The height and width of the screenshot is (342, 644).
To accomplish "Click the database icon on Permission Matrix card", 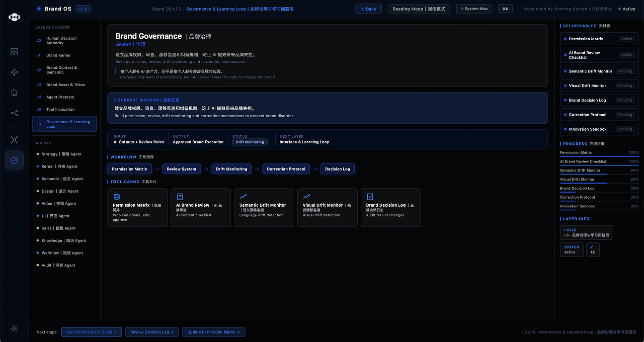I will click(117, 197).
